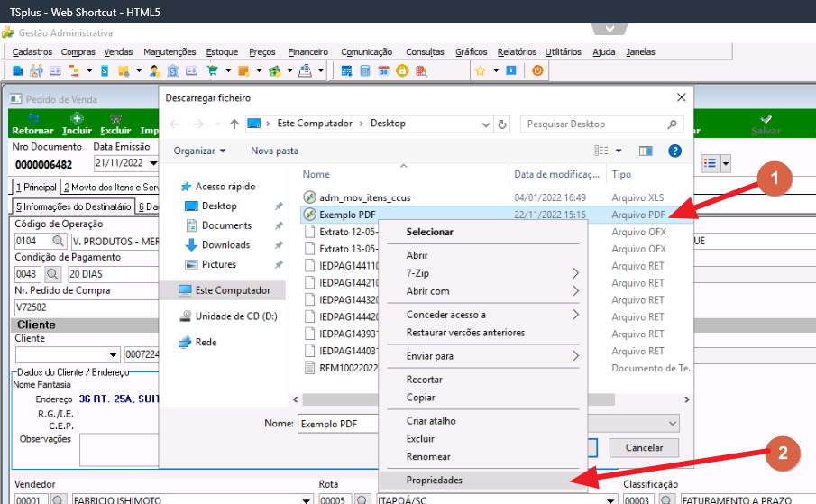Screen dimensions: 816x504
Task: Click the Nr. Pedido de Compra field V72582
Action: pyautogui.click(x=86, y=307)
